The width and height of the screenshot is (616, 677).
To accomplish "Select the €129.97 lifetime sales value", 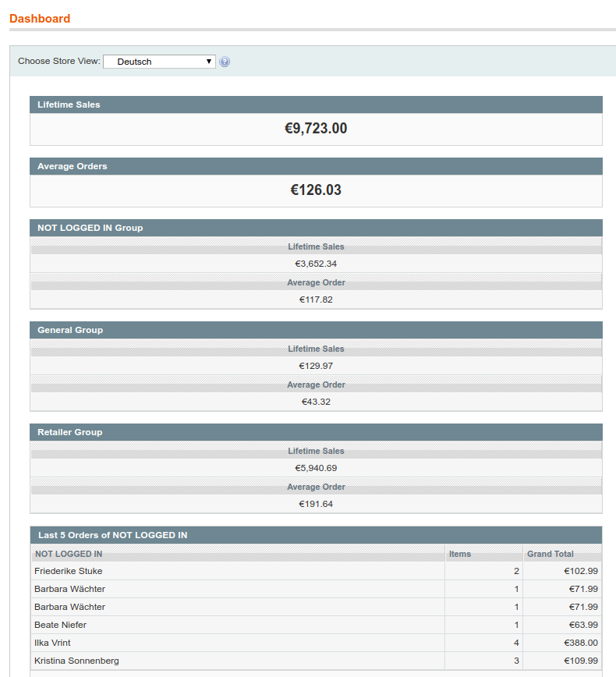I will point(316,366).
